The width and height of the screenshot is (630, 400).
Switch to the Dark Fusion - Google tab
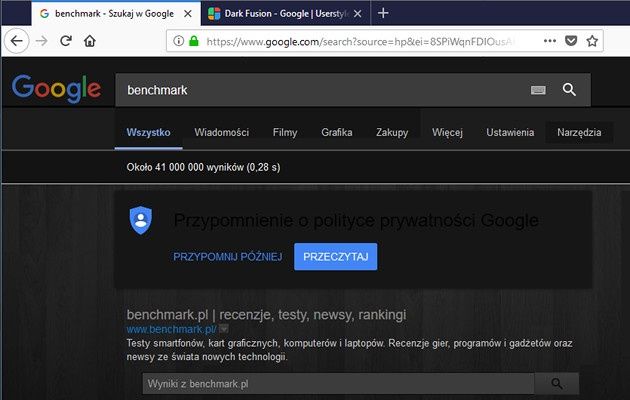(285, 14)
